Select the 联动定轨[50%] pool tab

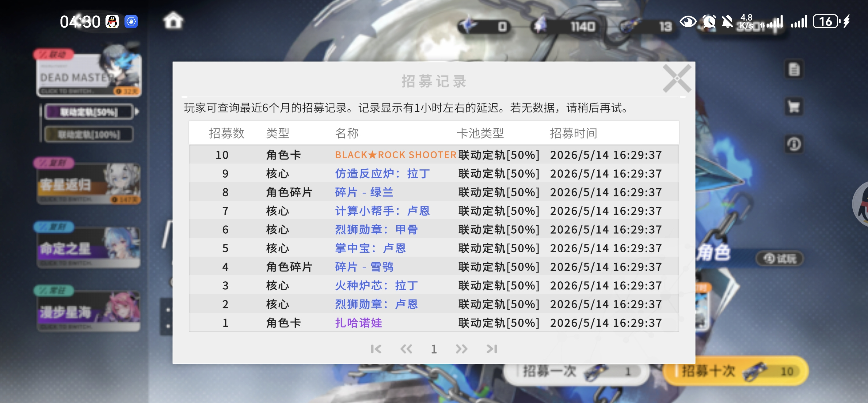click(89, 112)
